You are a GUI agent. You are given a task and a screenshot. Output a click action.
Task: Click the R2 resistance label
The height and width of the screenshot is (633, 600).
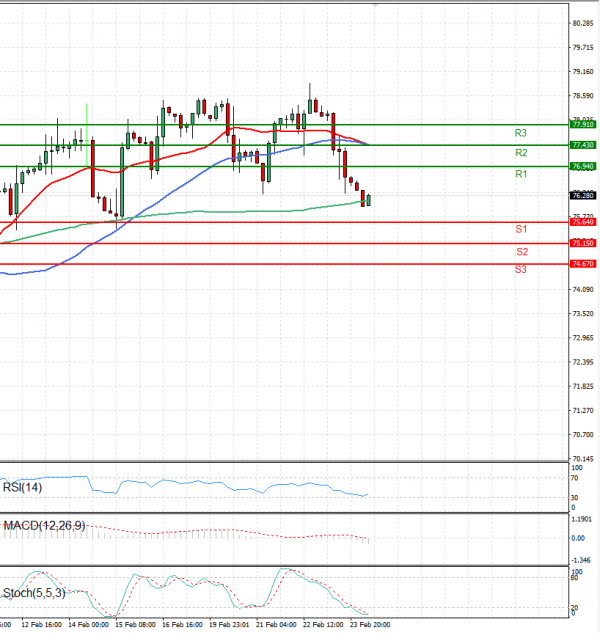click(x=521, y=153)
